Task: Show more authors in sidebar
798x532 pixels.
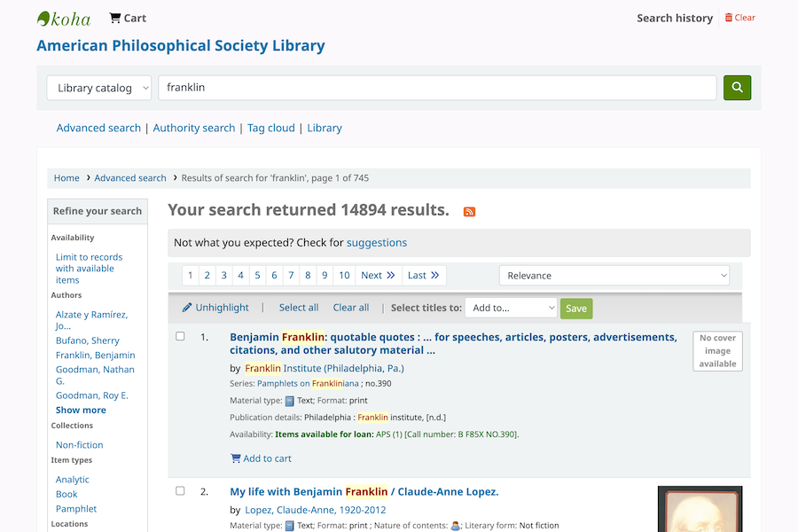Action: [x=81, y=411]
